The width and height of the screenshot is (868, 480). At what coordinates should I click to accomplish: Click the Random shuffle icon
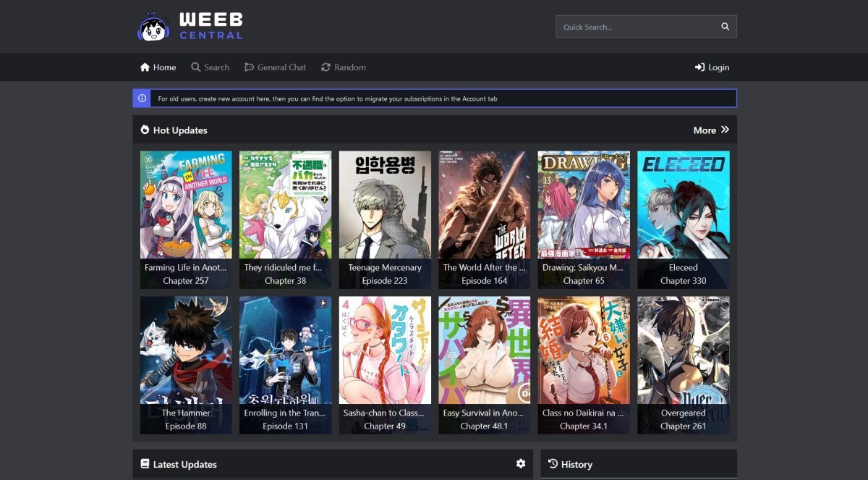(326, 67)
